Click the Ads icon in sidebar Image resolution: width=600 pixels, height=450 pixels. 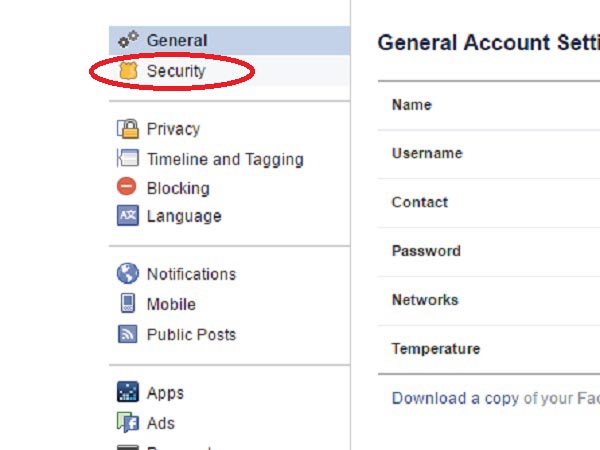coord(127,423)
